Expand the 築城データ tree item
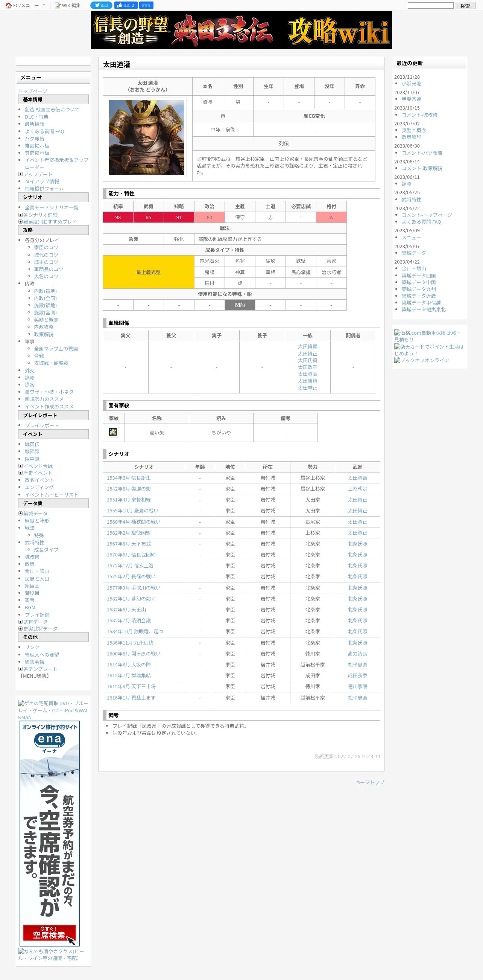 coord(21,513)
